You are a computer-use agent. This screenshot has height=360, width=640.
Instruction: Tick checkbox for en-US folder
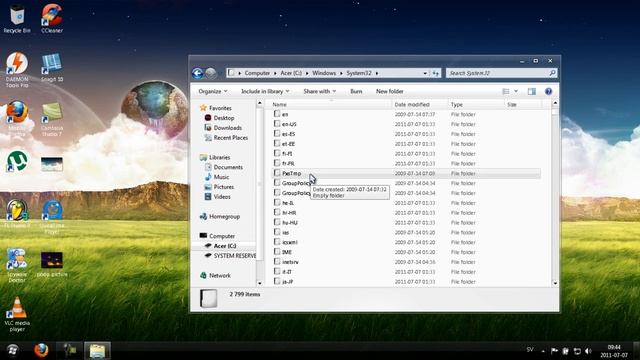coord(277,124)
